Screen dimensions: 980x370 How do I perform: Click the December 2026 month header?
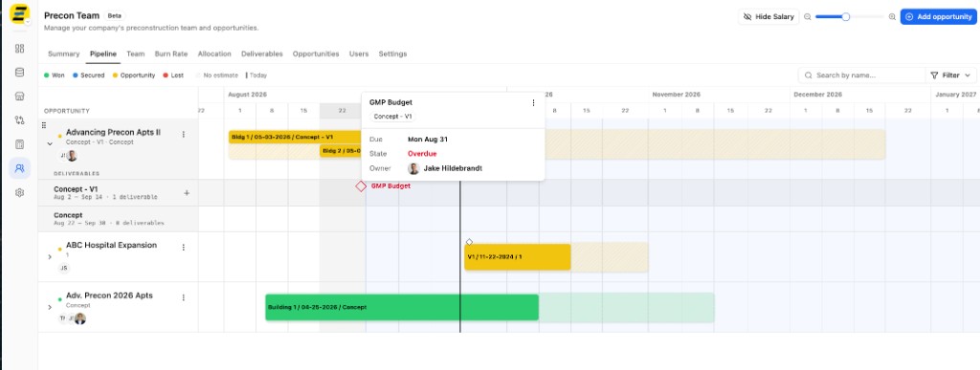[818, 95]
